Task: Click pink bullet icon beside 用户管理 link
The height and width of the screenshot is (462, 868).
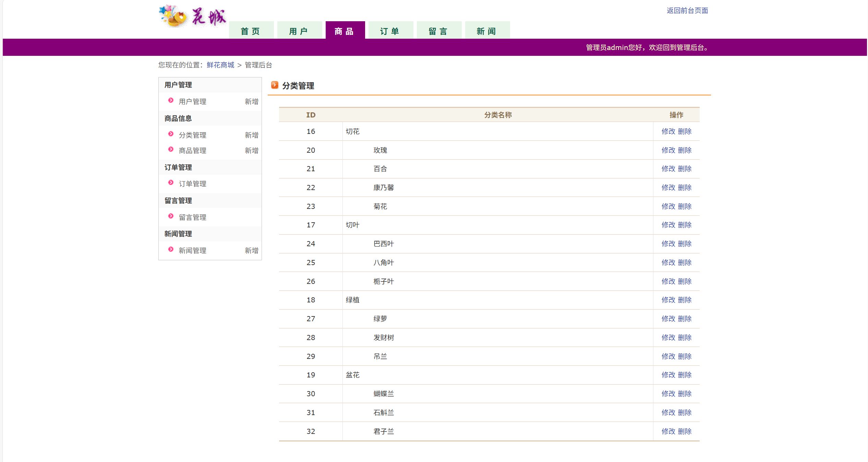Action: tap(171, 100)
